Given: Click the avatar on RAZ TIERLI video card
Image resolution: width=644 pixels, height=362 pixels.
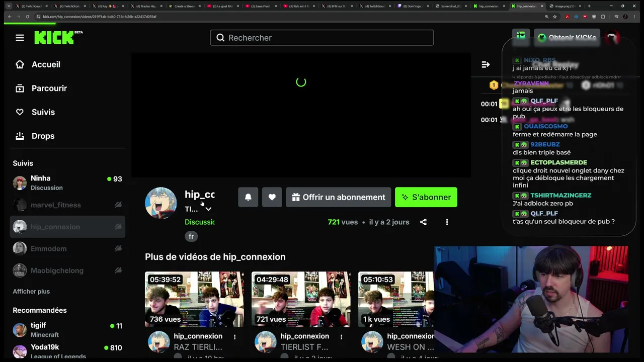Looking at the screenshot, I should (x=158, y=342).
